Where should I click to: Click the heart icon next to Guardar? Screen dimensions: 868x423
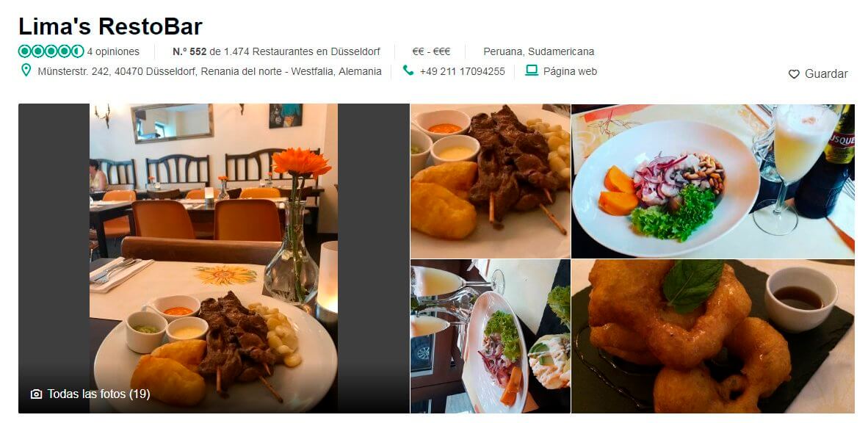(x=794, y=74)
